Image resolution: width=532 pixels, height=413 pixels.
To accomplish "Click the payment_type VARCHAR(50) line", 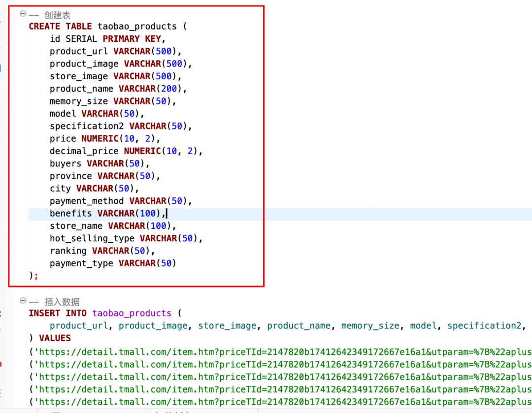I will pyautogui.click(x=113, y=263).
